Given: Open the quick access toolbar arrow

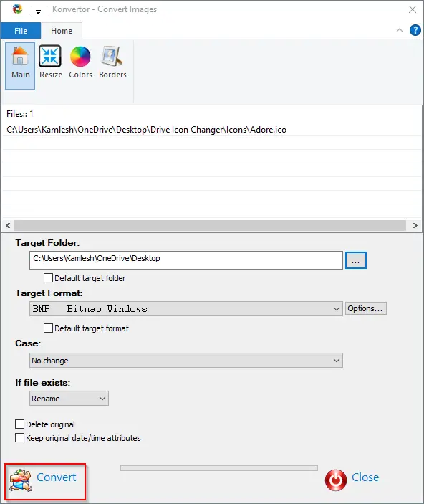Looking at the screenshot, I should pos(38,12).
